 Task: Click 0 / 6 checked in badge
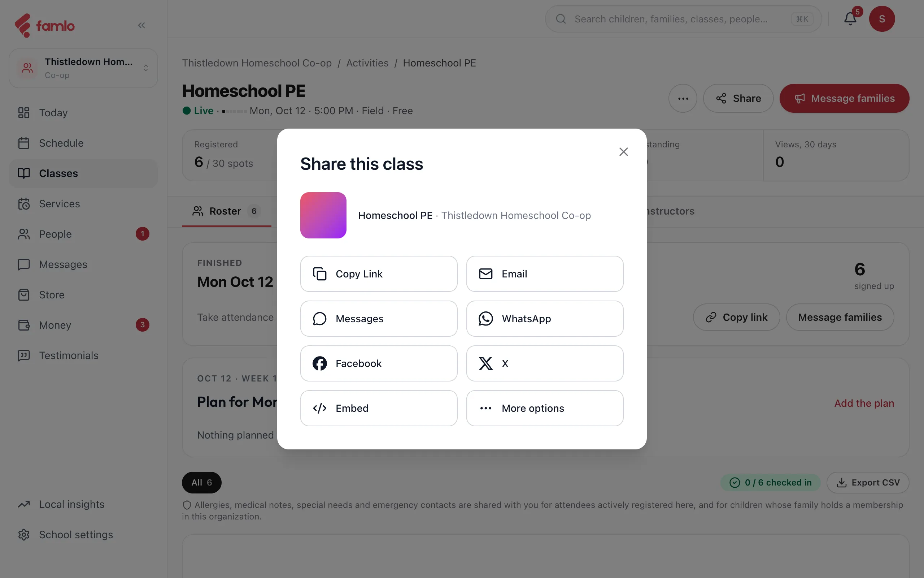click(x=771, y=482)
